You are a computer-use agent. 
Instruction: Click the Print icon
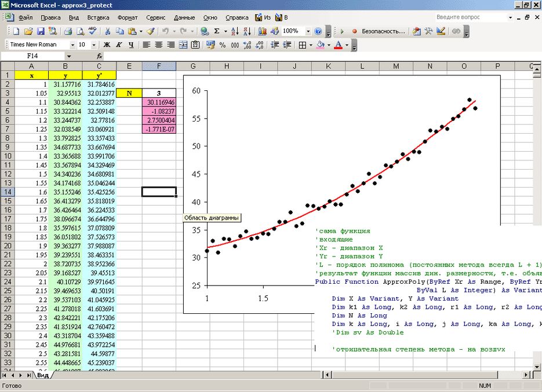68,31
